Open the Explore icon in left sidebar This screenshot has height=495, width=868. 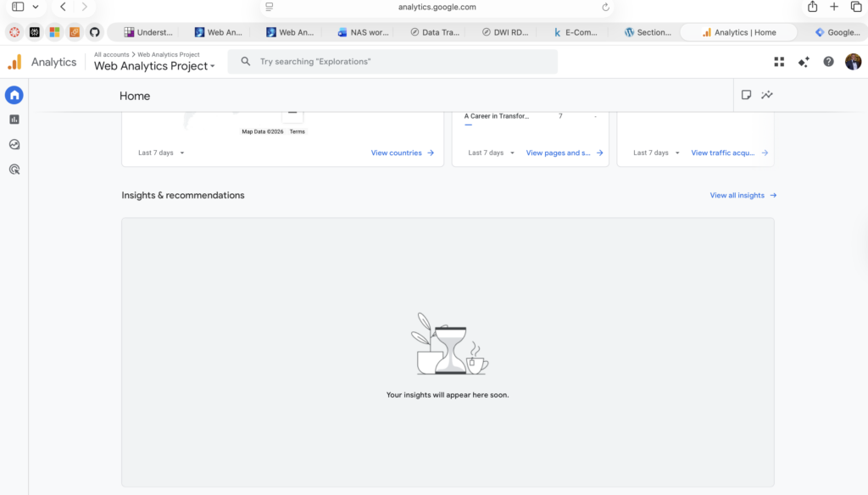[x=14, y=145]
